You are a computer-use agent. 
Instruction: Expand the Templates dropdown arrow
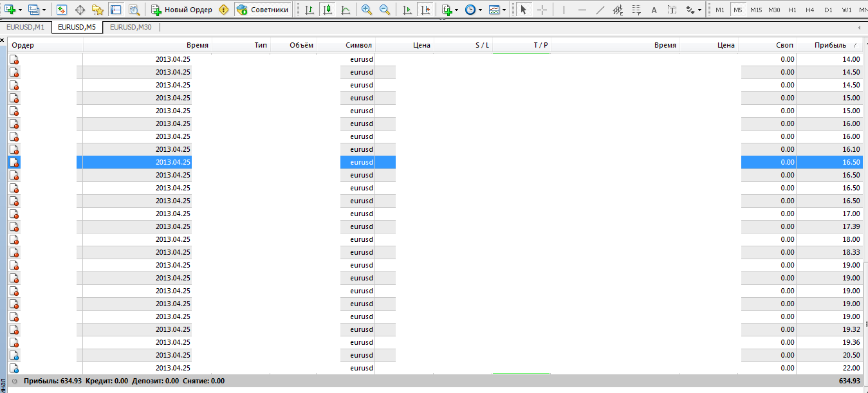click(503, 10)
